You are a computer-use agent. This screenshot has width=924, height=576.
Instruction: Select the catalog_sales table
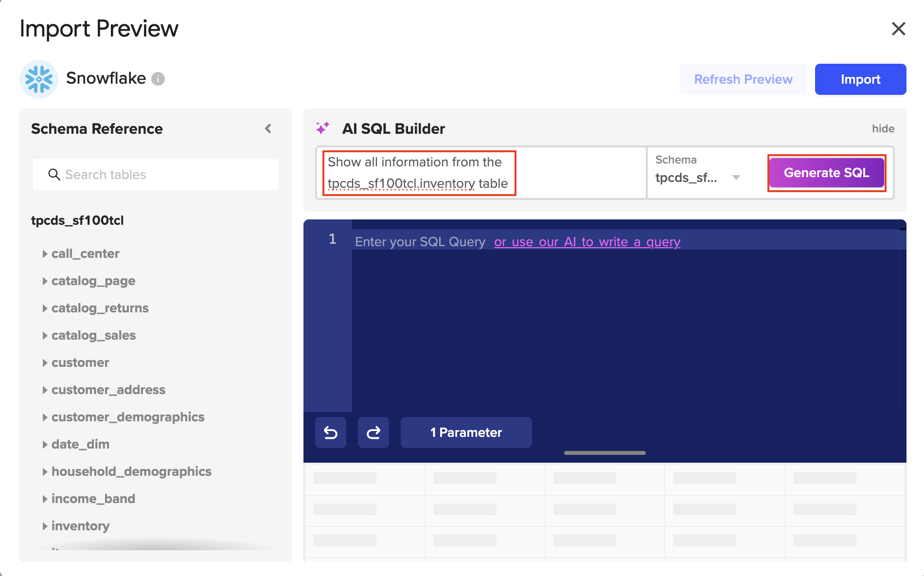[93, 336]
